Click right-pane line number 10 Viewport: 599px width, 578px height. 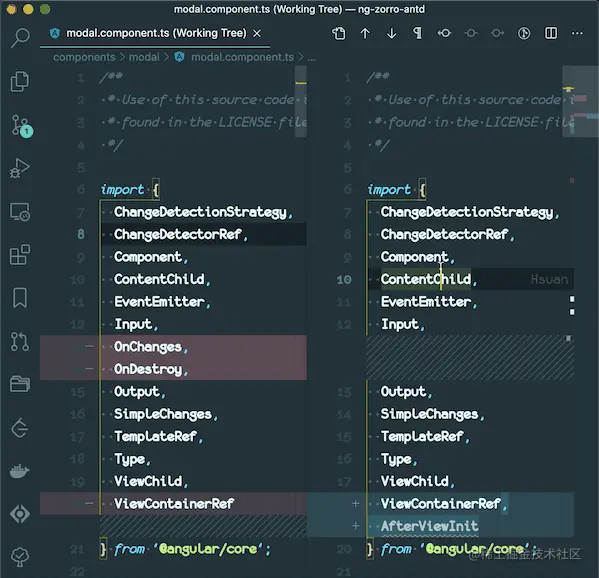coord(344,279)
